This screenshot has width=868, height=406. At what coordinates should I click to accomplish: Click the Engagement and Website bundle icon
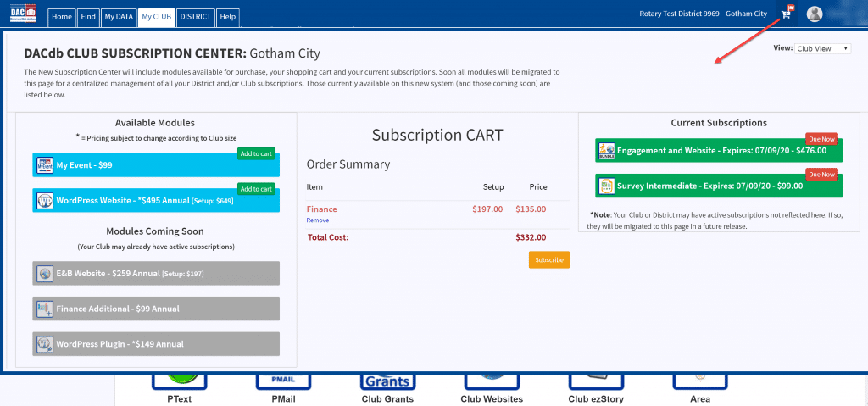point(607,151)
